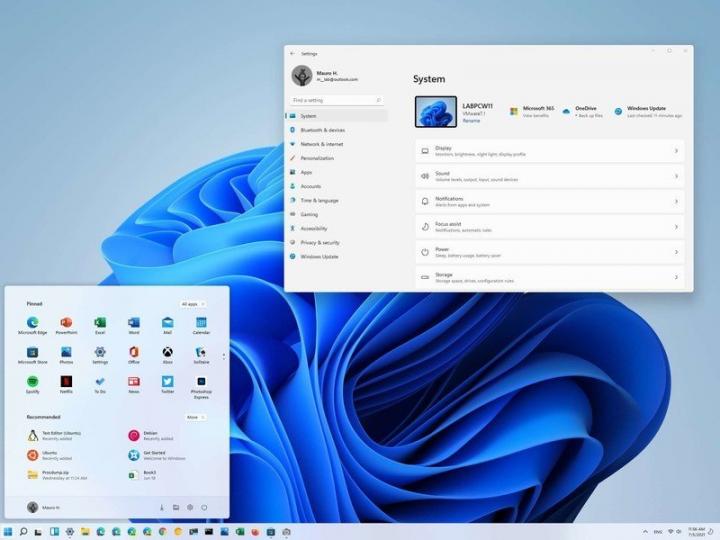Click the Power icon in Start menu
This screenshot has width=720, height=540.
click(203, 507)
